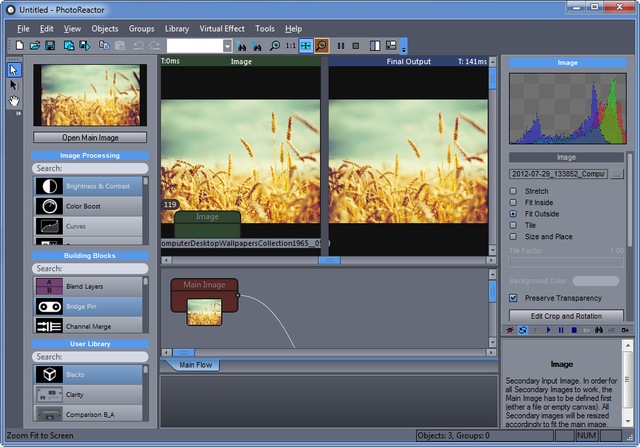Uncheck the Preserve Transparency checkbox
This screenshot has width=640, height=447.
[514, 298]
